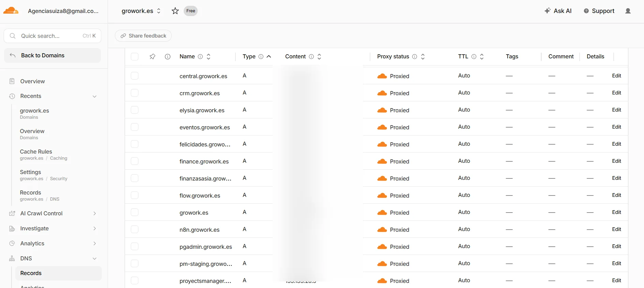This screenshot has width=644, height=288.
Task: Show info tooltip for Name column
Action: tap(200, 57)
